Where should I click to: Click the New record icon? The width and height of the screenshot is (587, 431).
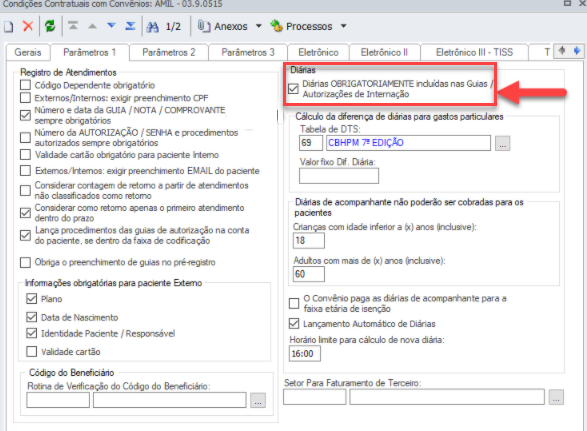click(x=9, y=27)
